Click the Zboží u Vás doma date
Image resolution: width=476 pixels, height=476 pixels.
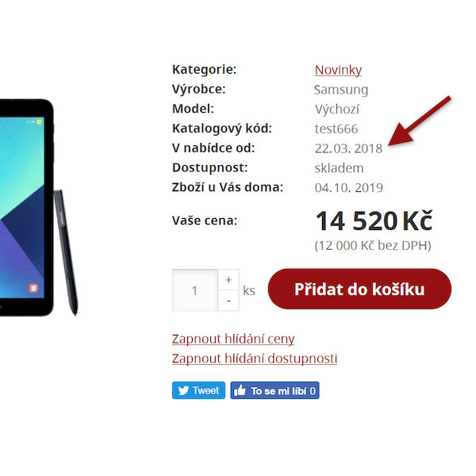click(349, 187)
